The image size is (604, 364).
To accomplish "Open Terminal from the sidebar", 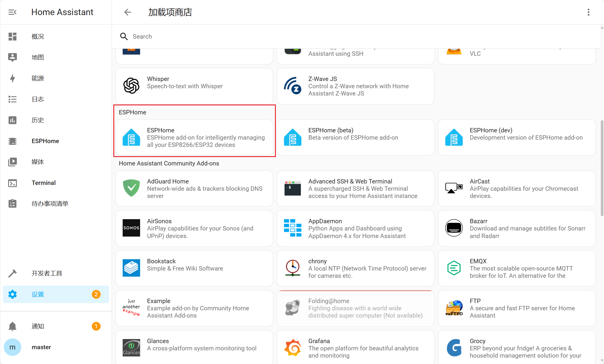I will point(44,183).
